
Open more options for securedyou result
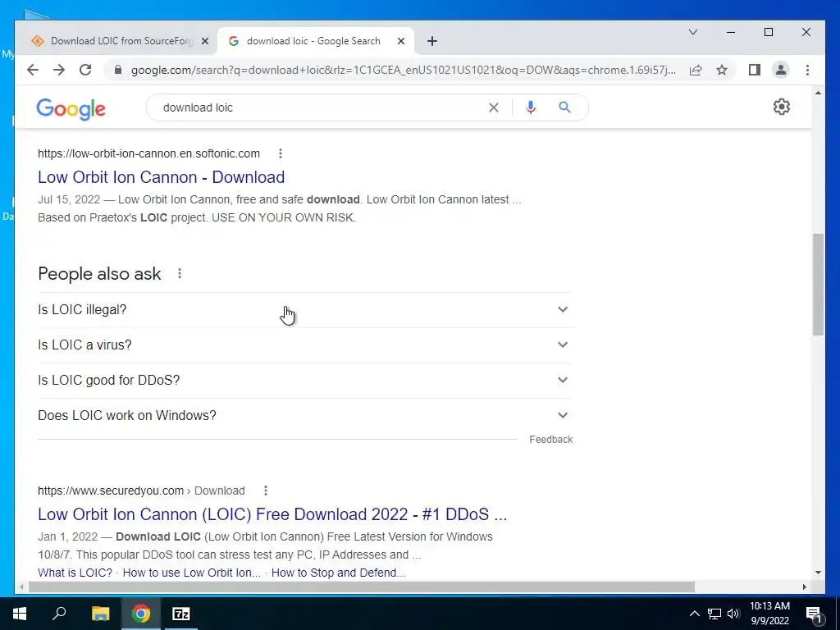pyautogui.click(x=266, y=491)
